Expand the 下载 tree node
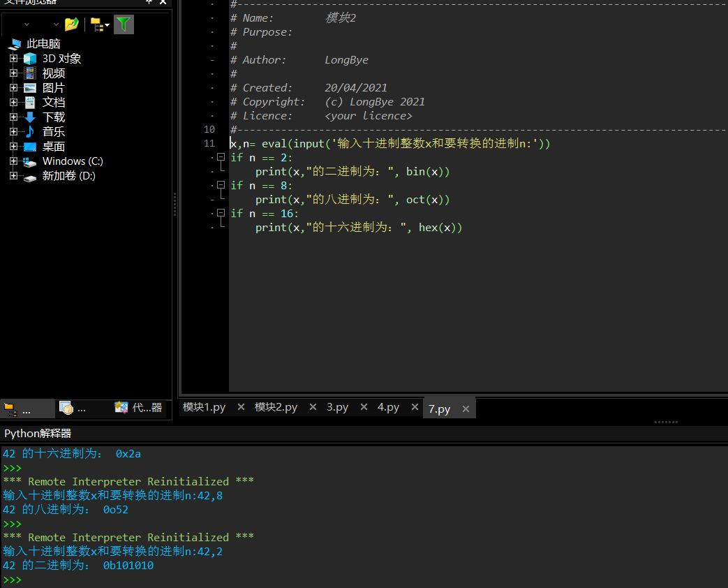 click(13, 117)
